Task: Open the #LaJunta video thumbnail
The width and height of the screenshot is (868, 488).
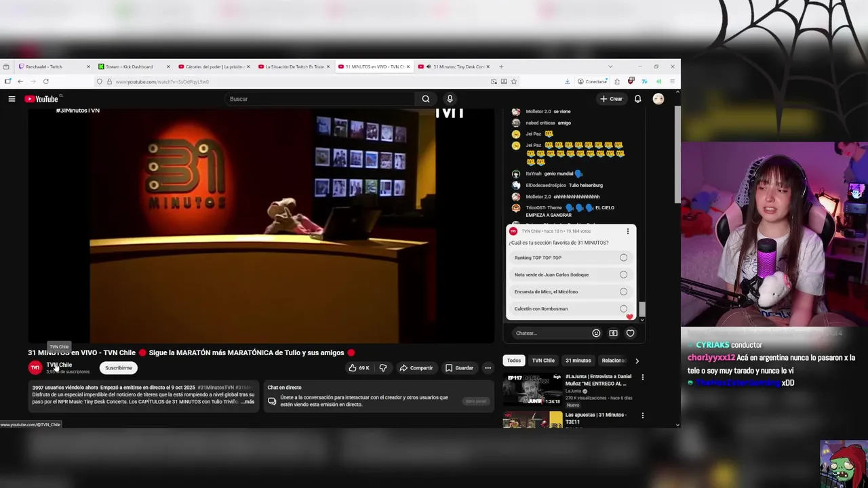Action: (x=532, y=388)
